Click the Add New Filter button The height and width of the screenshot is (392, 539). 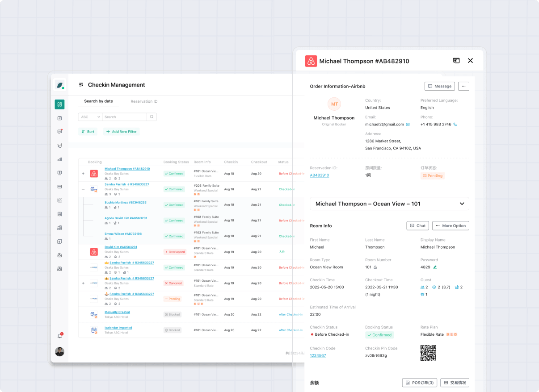click(122, 132)
